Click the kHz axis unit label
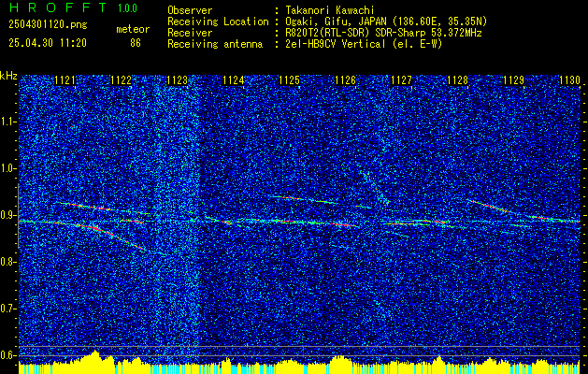Image resolution: width=588 pixels, height=374 pixels. pos(8,76)
